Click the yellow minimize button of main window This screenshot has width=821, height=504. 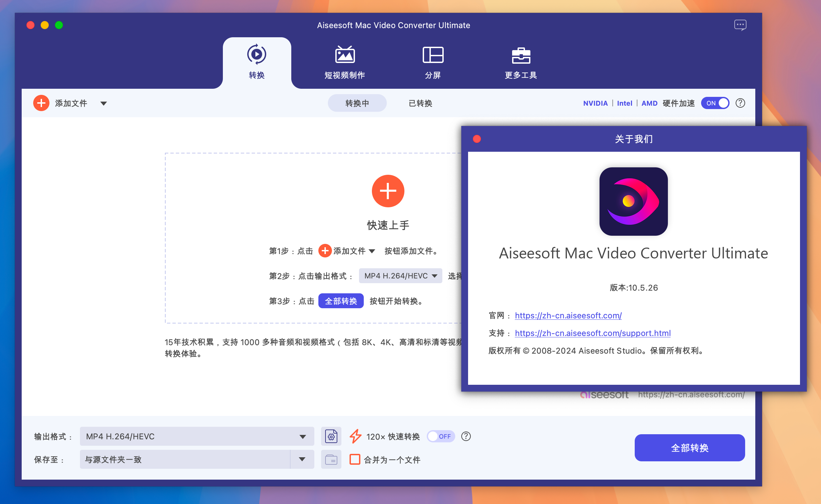point(45,25)
